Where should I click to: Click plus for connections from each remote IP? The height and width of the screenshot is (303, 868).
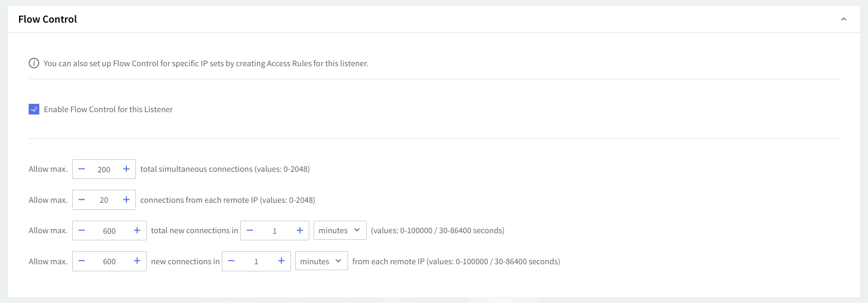126,200
